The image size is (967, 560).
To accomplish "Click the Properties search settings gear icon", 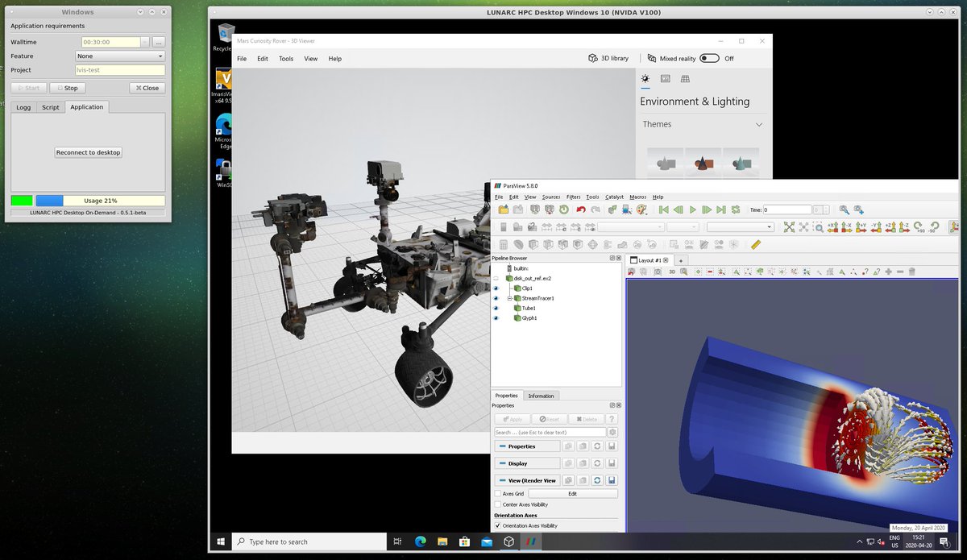I will 612,433.
